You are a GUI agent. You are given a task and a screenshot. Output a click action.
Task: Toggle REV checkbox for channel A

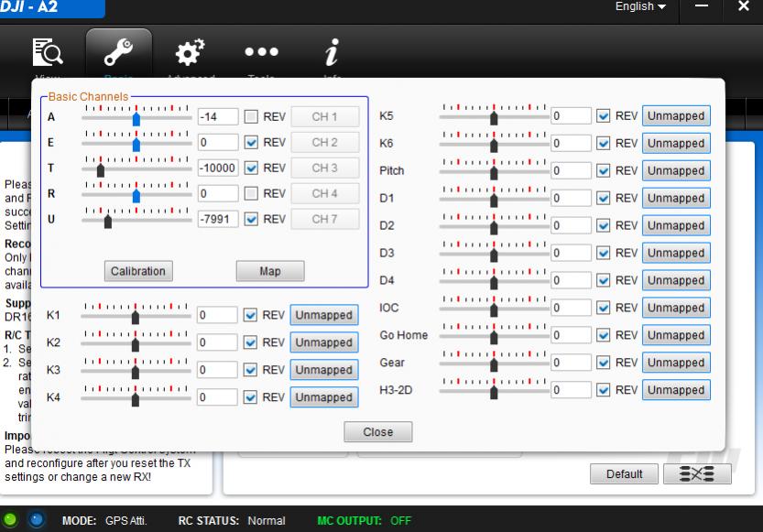pos(251,116)
